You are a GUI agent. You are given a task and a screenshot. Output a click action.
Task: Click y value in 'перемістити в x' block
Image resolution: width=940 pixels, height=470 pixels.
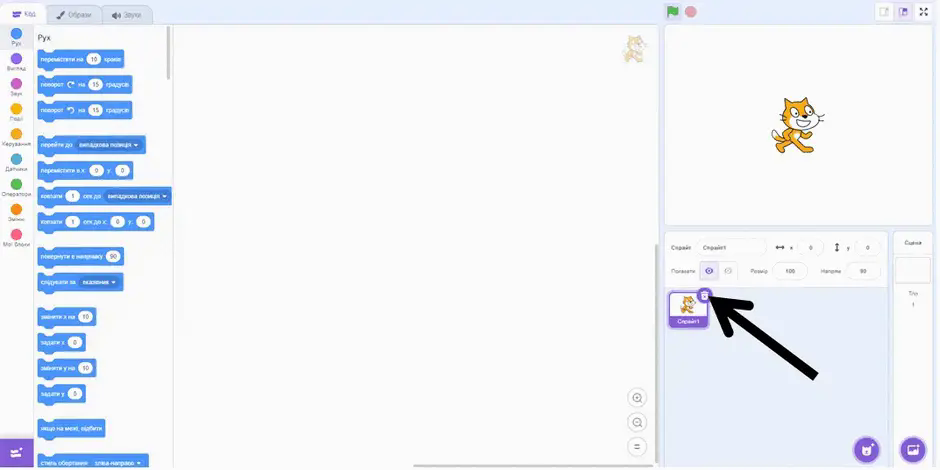pos(122,171)
